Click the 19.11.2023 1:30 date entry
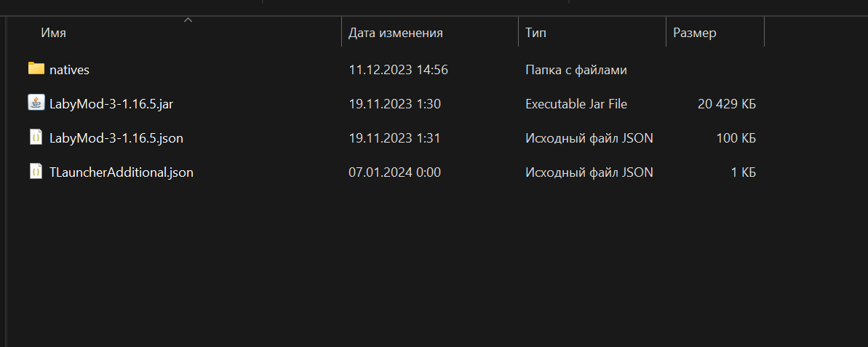The image size is (868, 347). [x=394, y=104]
